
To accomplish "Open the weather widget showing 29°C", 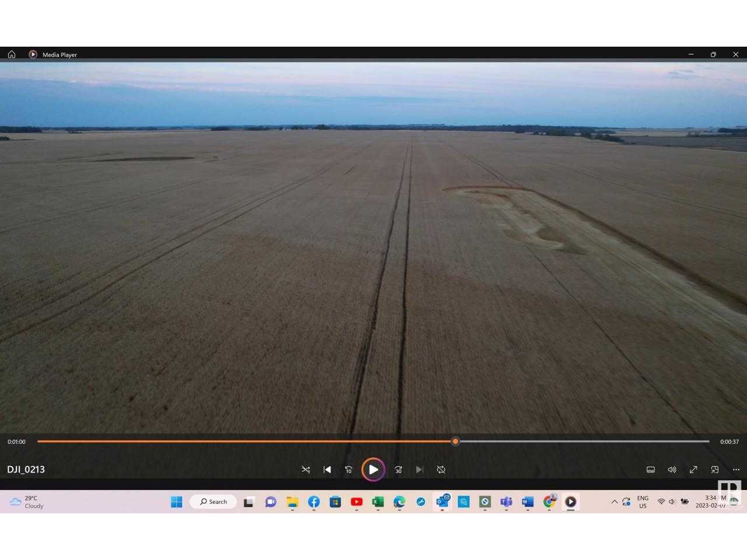I will [27, 502].
